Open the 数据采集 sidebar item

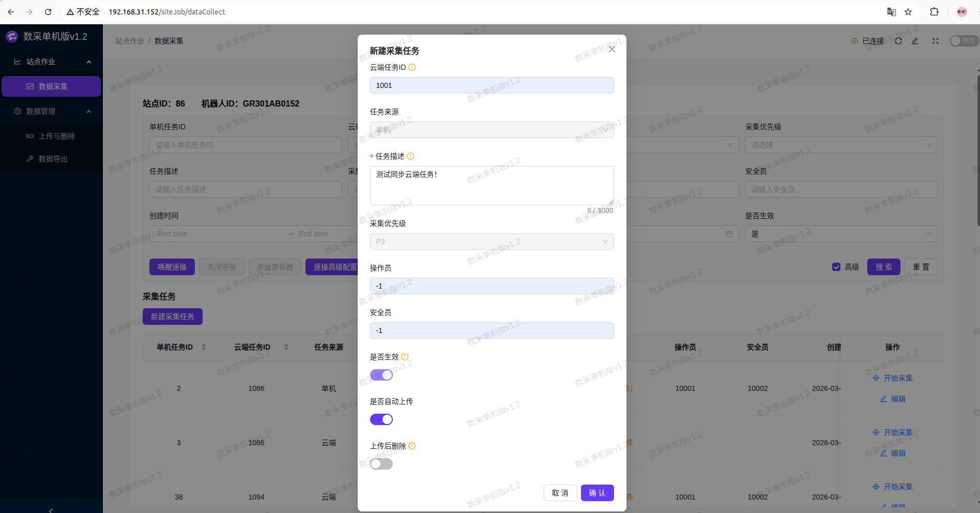pyautogui.click(x=51, y=86)
